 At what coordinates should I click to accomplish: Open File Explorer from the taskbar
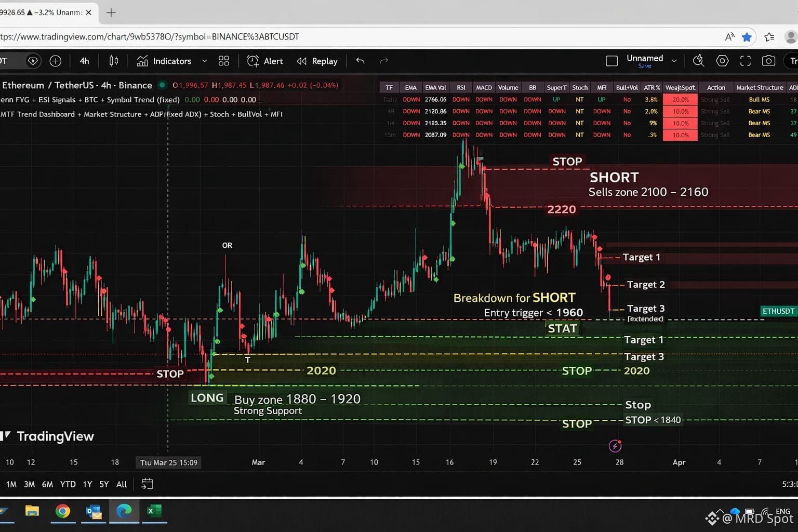[x=32, y=511]
